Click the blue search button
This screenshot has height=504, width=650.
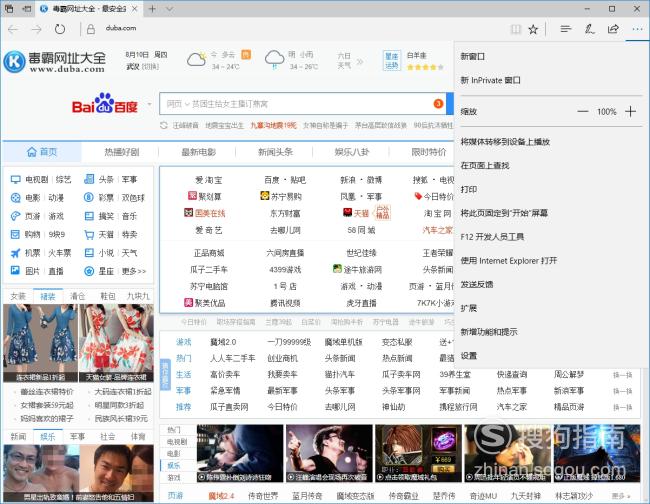pos(450,104)
